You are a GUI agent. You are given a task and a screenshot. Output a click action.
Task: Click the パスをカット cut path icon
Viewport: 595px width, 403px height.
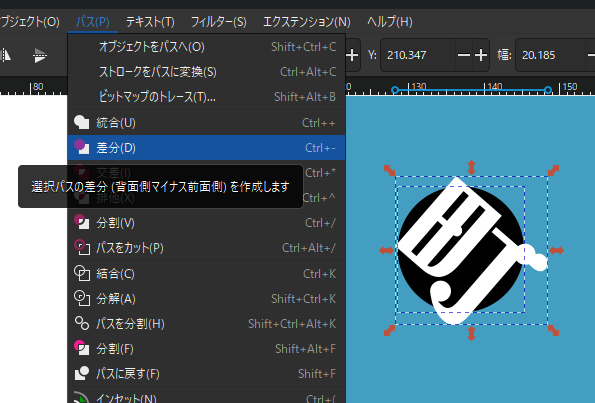[x=82, y=247]
